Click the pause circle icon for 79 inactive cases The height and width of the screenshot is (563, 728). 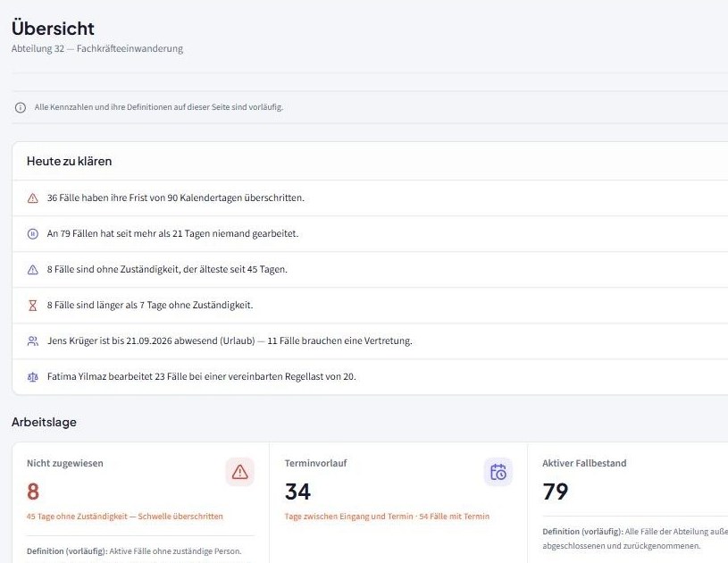[32, 233]
